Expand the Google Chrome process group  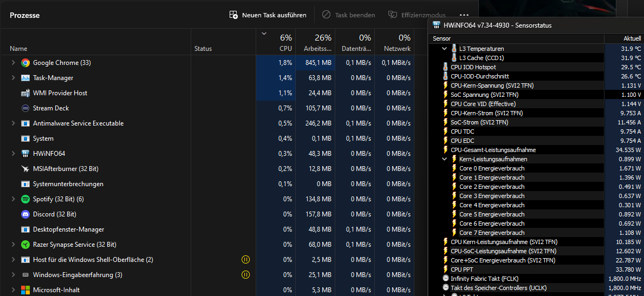coord(13,63)
